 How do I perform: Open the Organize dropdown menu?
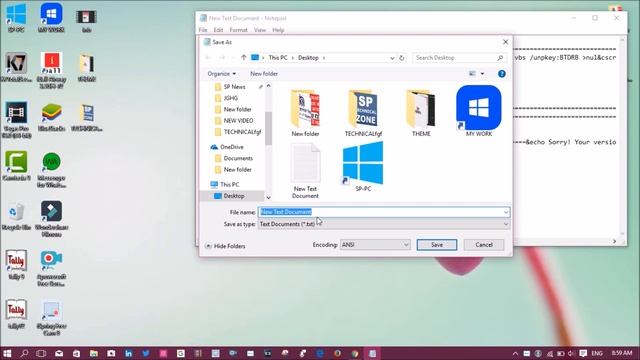point(222,74)
